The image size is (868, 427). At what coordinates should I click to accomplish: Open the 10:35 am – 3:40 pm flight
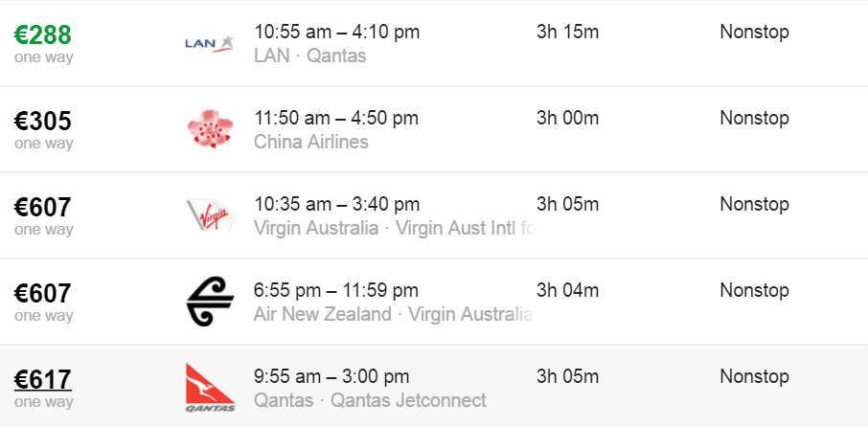[336, 205]
